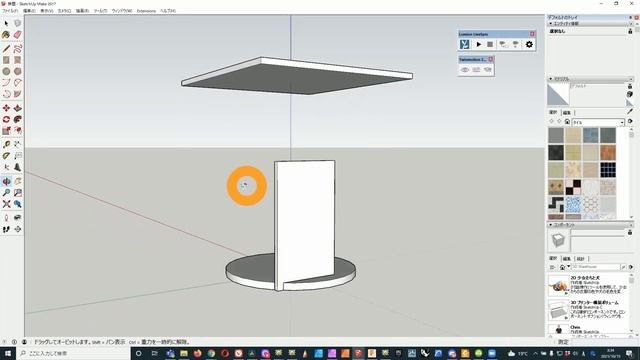
Task: Pick the material eyedropper sample tool
Action: (x=630, y=111)
